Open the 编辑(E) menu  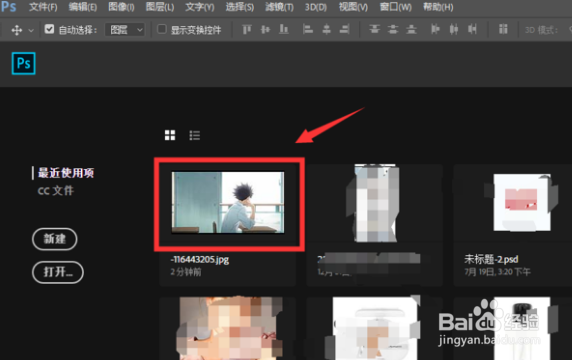[x=83, y=7]
